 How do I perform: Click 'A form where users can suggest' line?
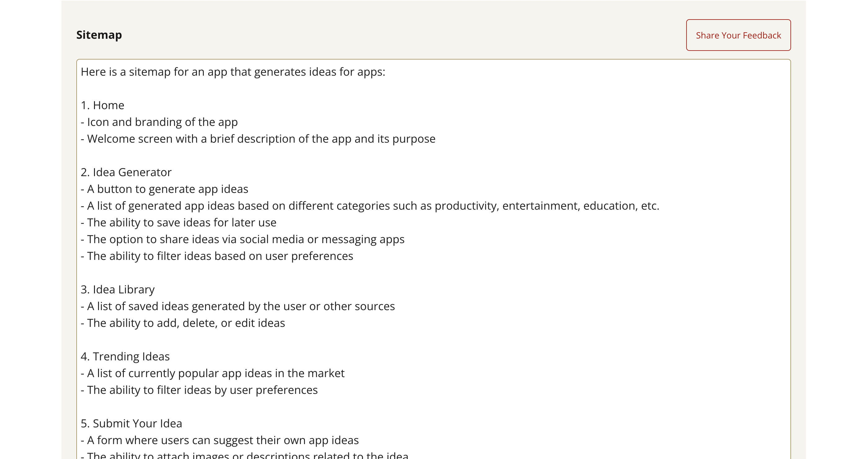(x=220, y=440)
